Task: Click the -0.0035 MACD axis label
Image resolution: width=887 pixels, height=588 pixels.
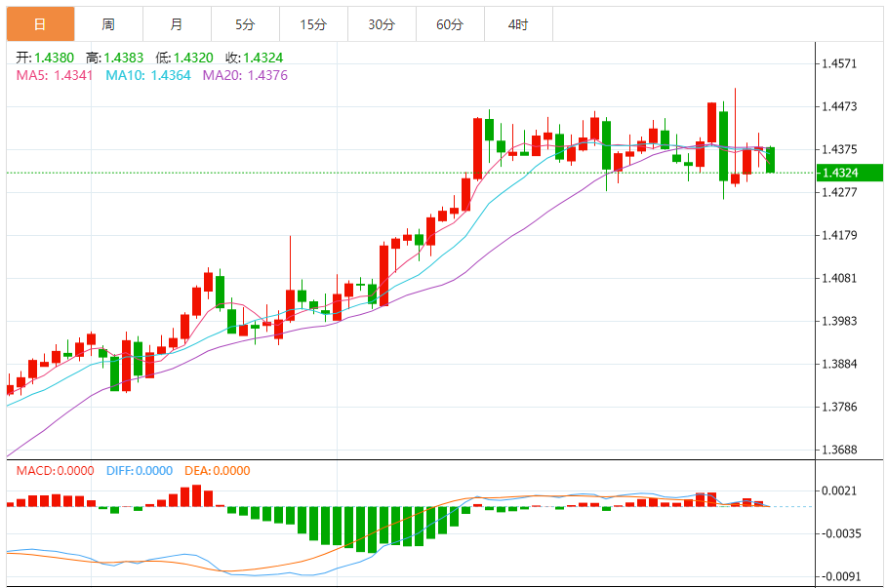Action: pyautogui.click(x=839, y=533)
